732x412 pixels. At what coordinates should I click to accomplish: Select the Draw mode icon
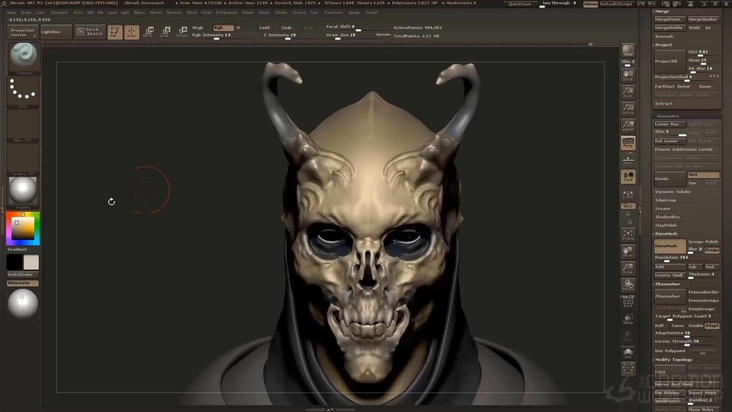click(x=132, y=32)
